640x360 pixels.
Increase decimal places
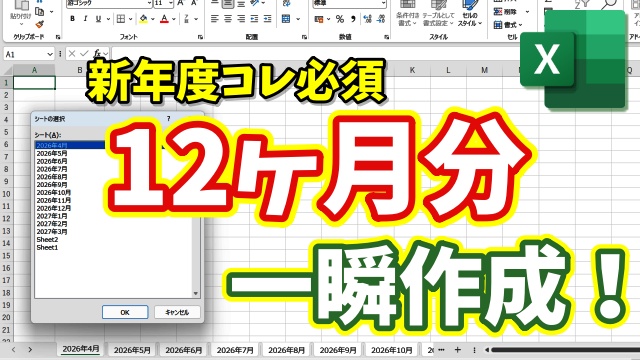click(367, 19)
